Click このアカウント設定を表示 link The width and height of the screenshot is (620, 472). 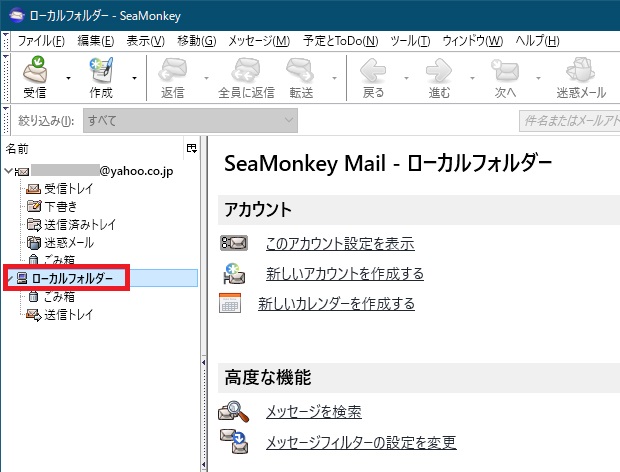click(339, 243)
